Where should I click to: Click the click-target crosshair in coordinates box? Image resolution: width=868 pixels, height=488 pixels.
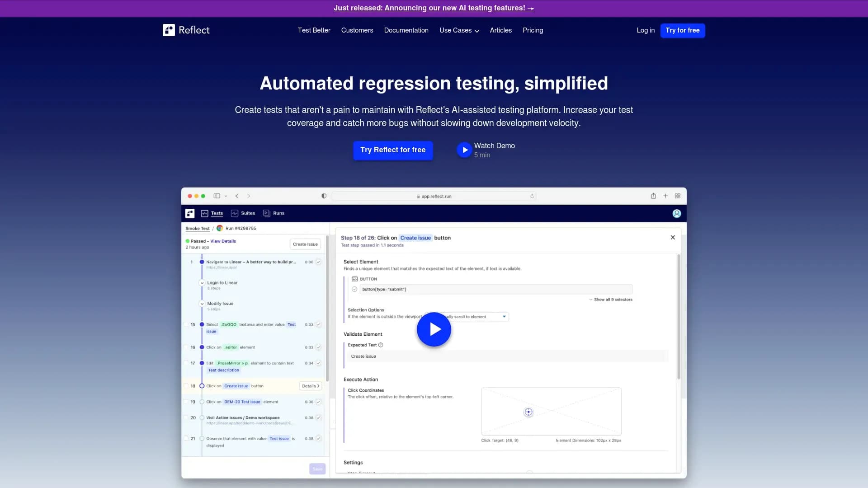(528, 412)
